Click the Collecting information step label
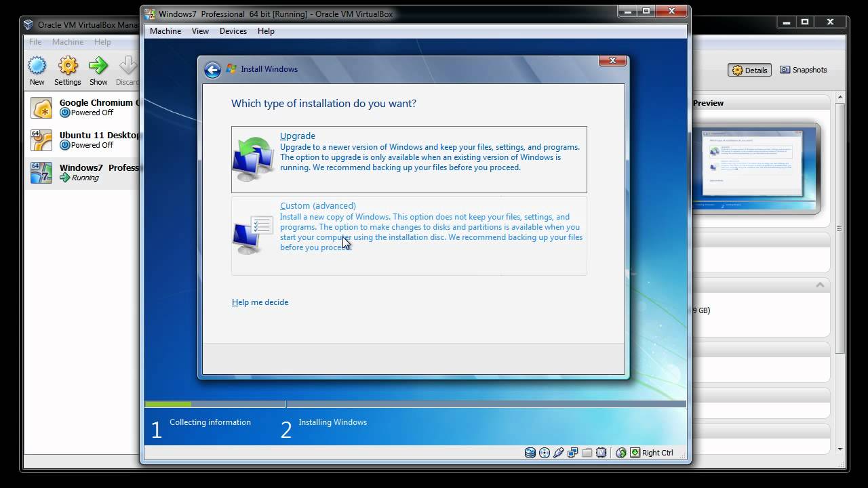Viewport: 868px width, 488px height. pyautogui.click(x=210, y=422)
